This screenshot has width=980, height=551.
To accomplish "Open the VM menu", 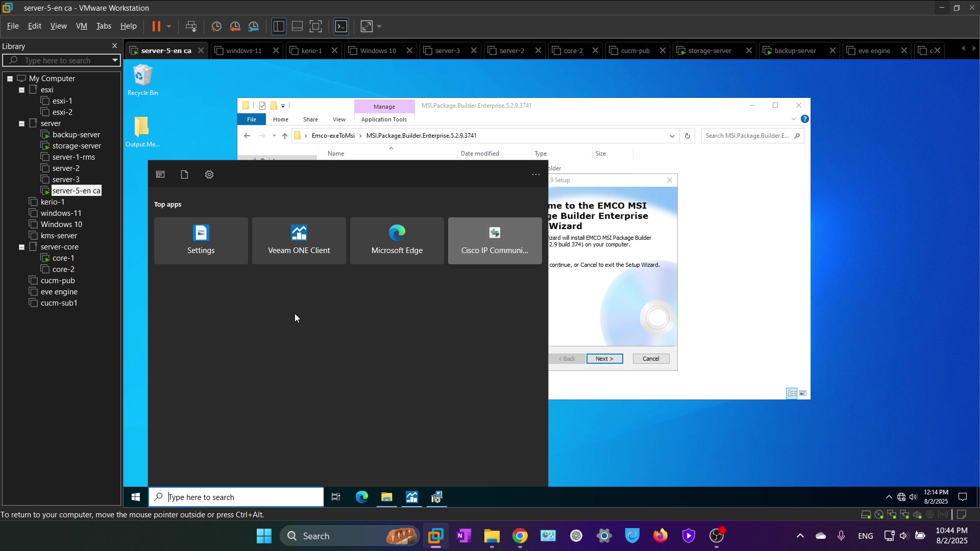I will click(81, 26).
